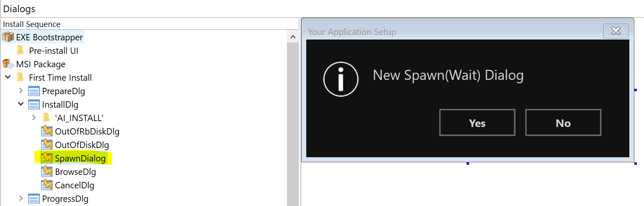Click the MSI Package icon

(x=8, y=64)
